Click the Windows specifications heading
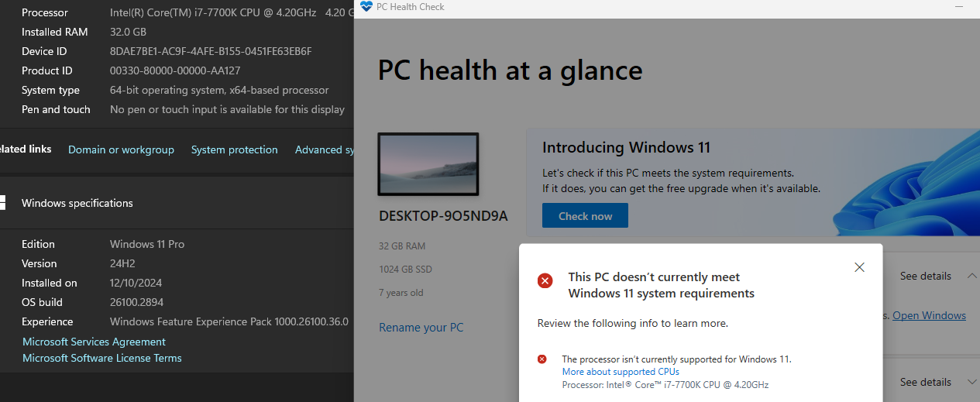 77,203
